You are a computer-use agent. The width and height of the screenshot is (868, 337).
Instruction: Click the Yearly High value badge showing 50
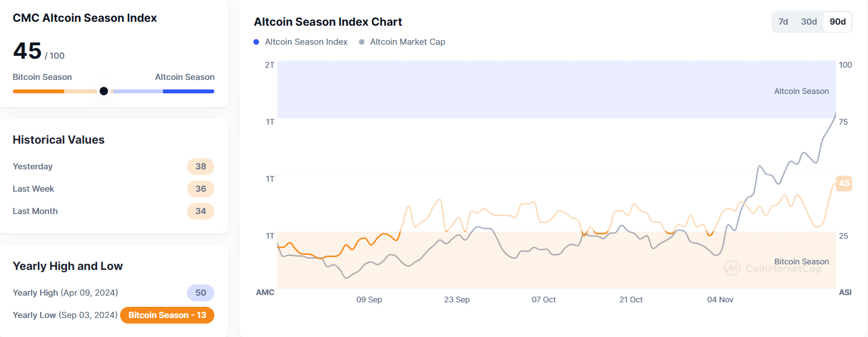[200, 292]
